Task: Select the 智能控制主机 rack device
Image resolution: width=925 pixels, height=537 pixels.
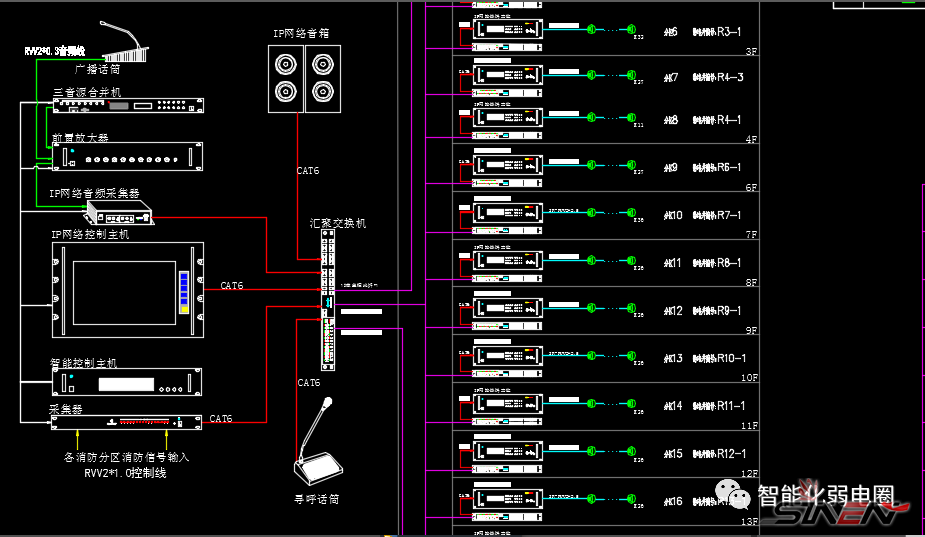Action: point(127,382)
